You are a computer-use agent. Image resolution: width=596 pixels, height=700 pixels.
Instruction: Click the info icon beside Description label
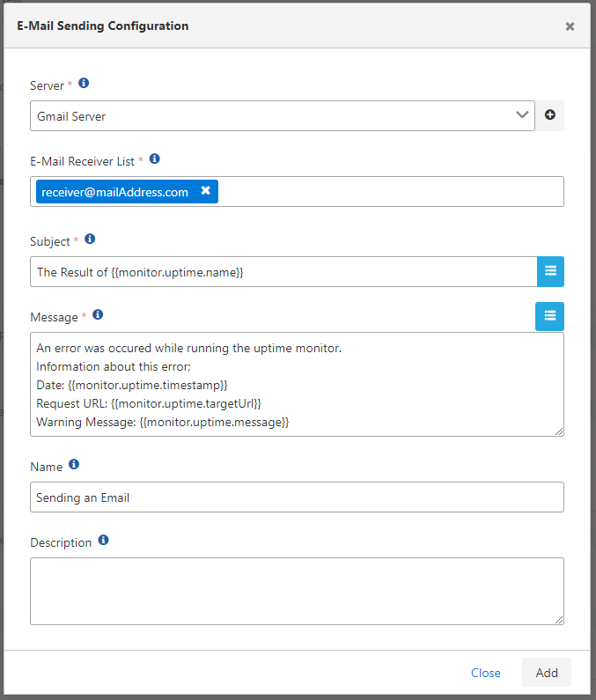103,540
